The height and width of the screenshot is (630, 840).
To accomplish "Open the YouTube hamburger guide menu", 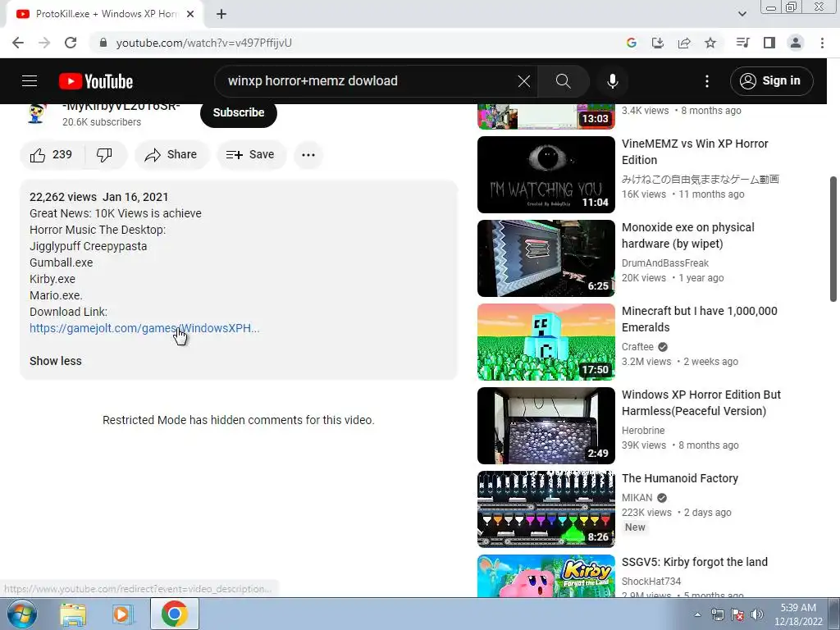I will pos(30,81).
